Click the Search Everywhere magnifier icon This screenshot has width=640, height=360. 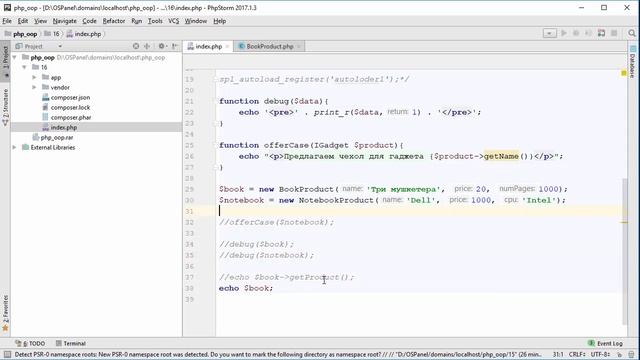[x=632, y=33]
